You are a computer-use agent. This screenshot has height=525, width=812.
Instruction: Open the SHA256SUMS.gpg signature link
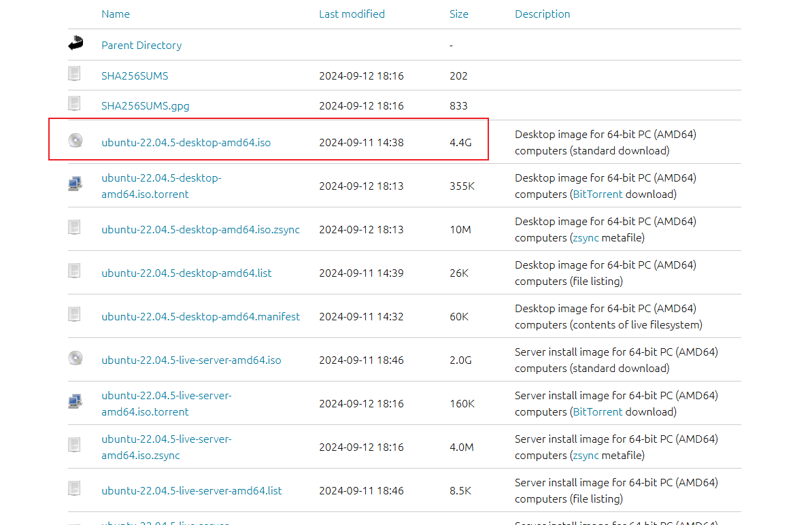point(146,105)
